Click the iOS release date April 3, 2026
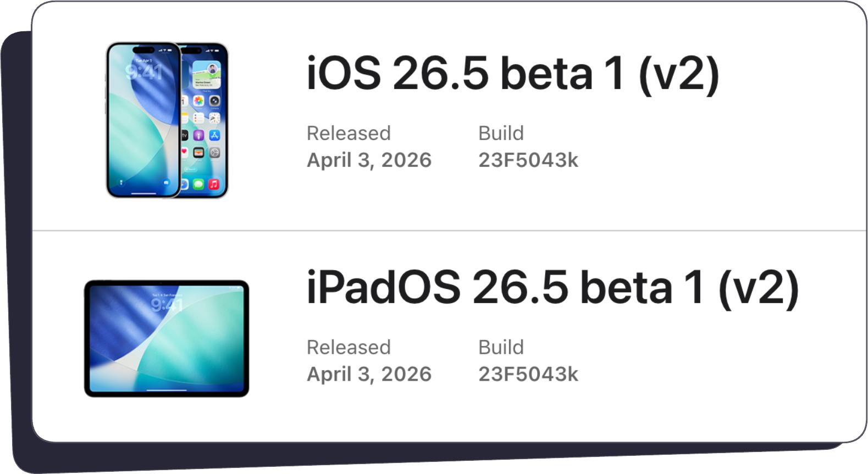The image size is (868, 474). [x=369, y=160]
